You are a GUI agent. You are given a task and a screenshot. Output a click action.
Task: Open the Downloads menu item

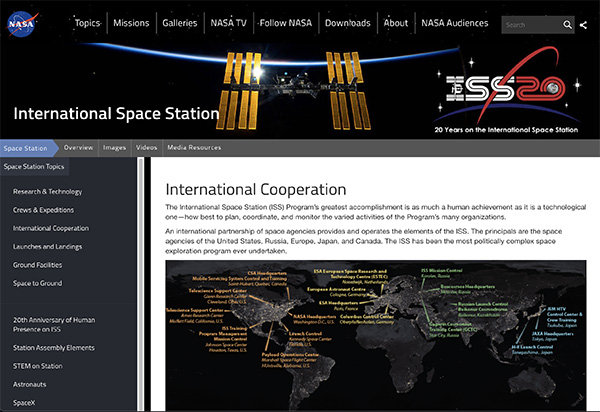(x=348, y=23)
